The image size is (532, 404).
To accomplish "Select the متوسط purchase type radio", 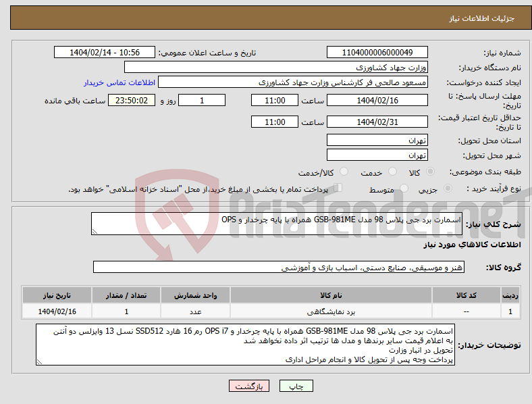I will (404, 188).
